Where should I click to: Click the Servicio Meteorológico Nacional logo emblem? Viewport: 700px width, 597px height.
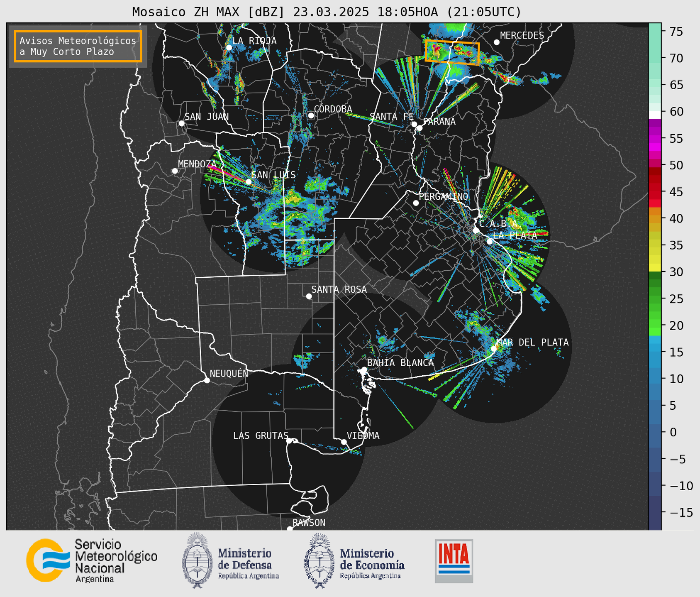48,560
